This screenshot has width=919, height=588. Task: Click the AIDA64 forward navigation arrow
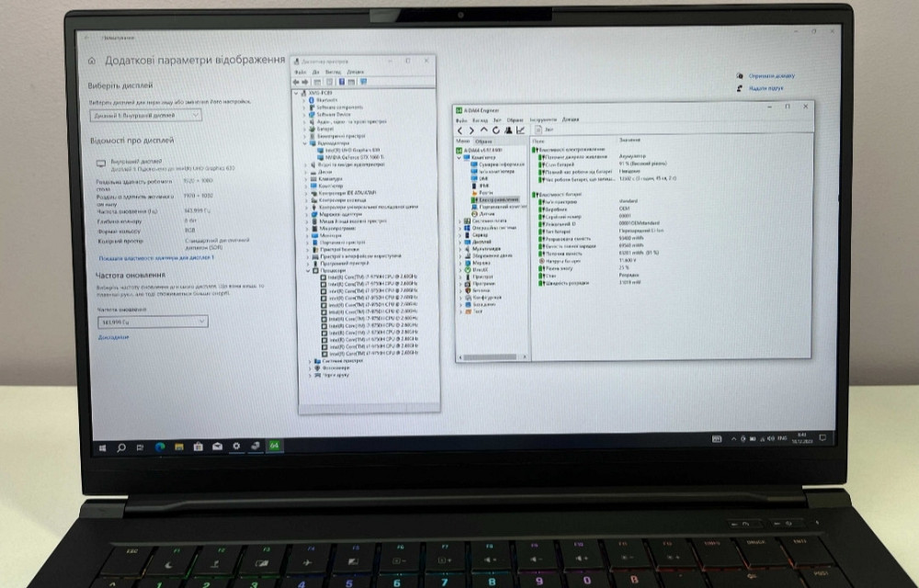click(471, 130)
